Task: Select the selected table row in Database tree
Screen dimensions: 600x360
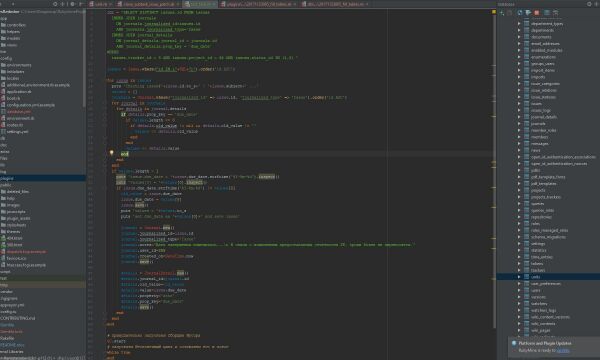Action: [548, 277]
